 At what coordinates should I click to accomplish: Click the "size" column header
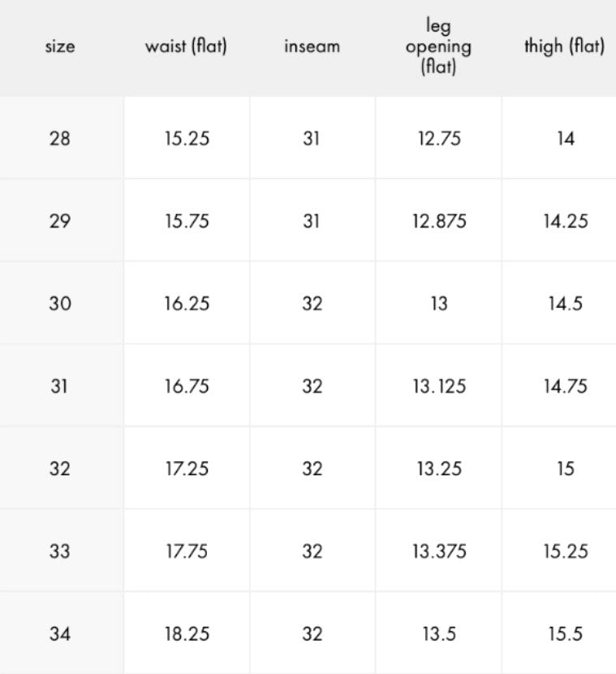click(x=59, y=47)
